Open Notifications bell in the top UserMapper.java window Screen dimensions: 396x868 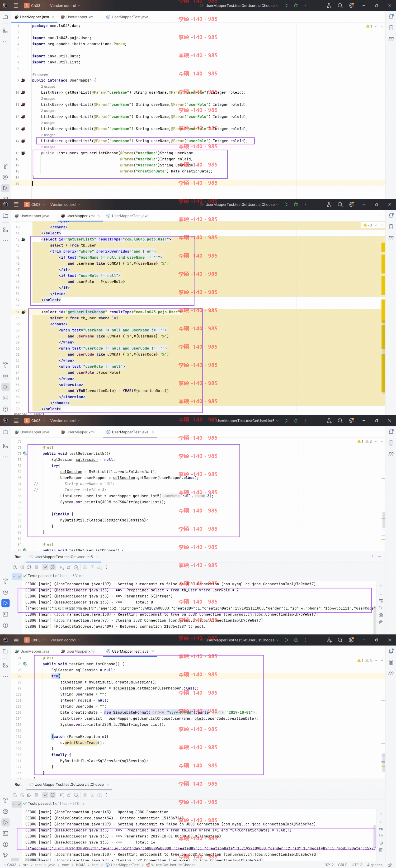pyautogui.click(x=391, y=17)
